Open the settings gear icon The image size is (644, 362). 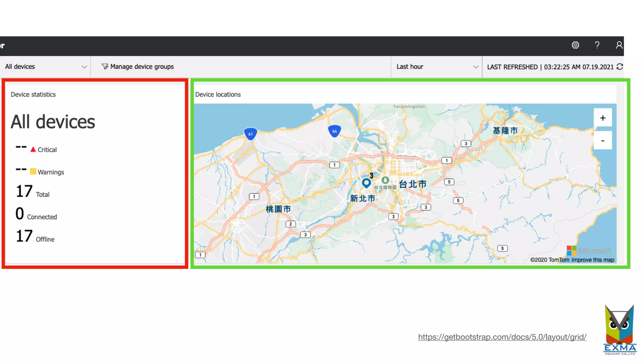575,45
